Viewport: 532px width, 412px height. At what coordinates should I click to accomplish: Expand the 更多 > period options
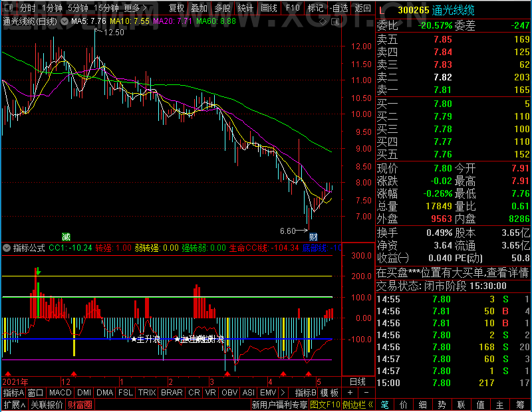click(x=135, y=8)
